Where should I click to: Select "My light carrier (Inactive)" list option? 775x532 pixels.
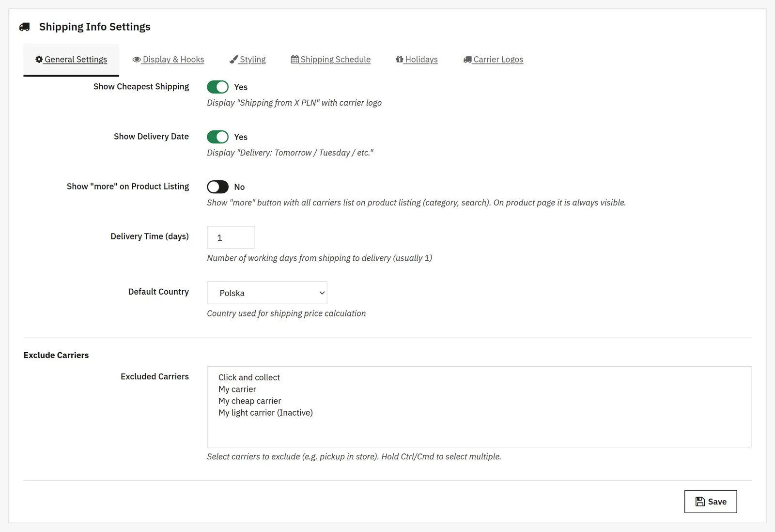pos(265,413)
